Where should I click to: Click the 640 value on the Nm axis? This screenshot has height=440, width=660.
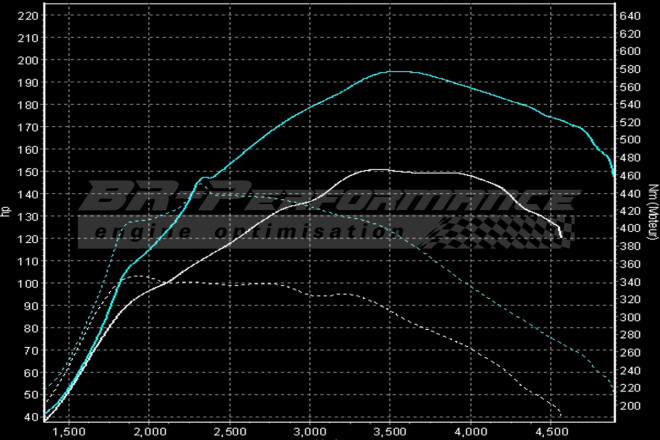[629, 16]
